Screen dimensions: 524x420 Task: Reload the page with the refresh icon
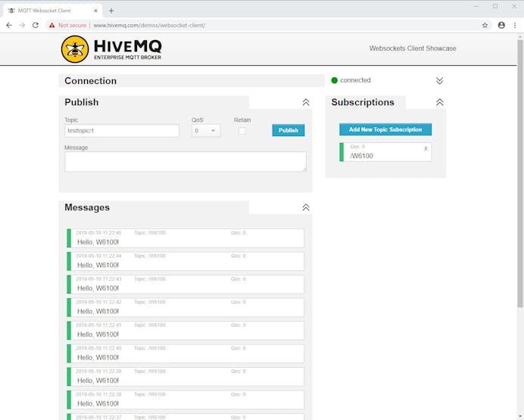click(x=36, y=25)
